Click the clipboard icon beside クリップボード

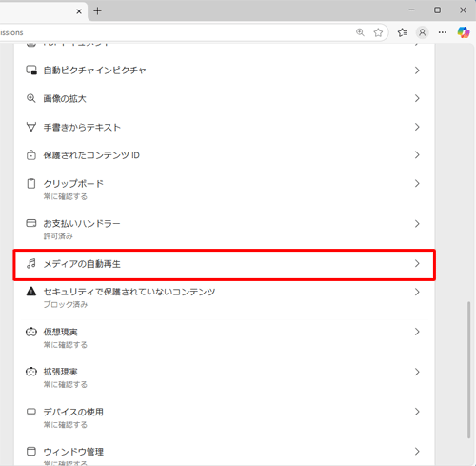(x=31, y=184)
